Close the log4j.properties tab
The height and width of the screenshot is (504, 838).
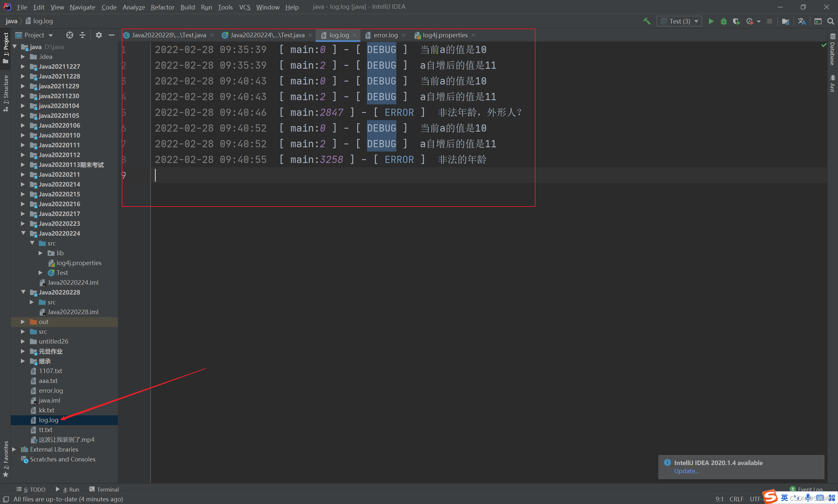coord(473,35)
